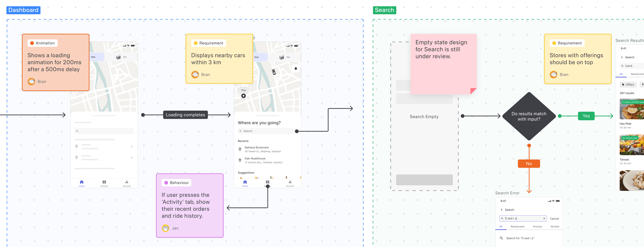Expand the first skeleton list row chevron

pos(132,147)
